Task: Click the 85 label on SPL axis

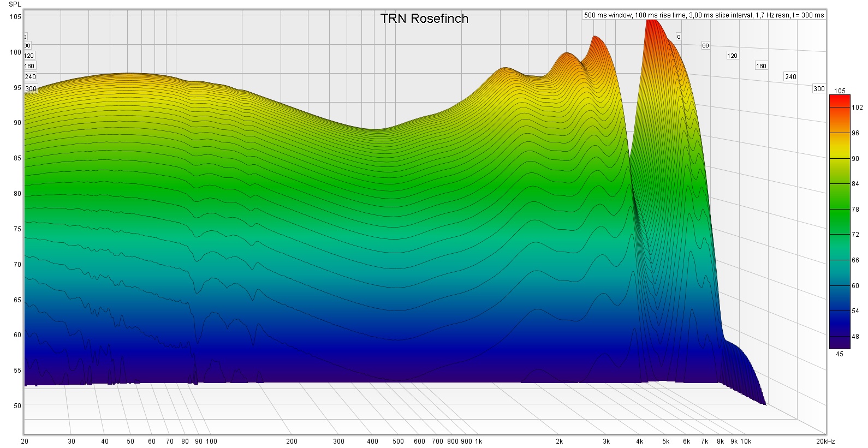Action: 17,158
